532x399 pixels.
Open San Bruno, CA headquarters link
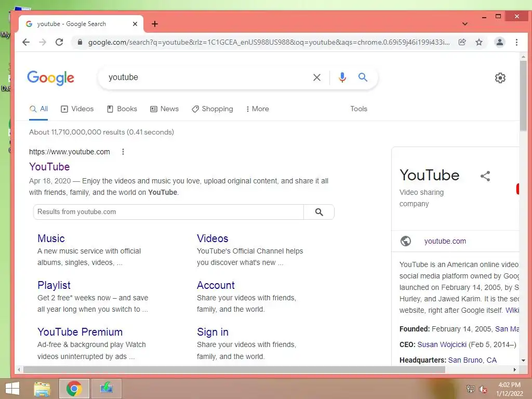[472, 360]
